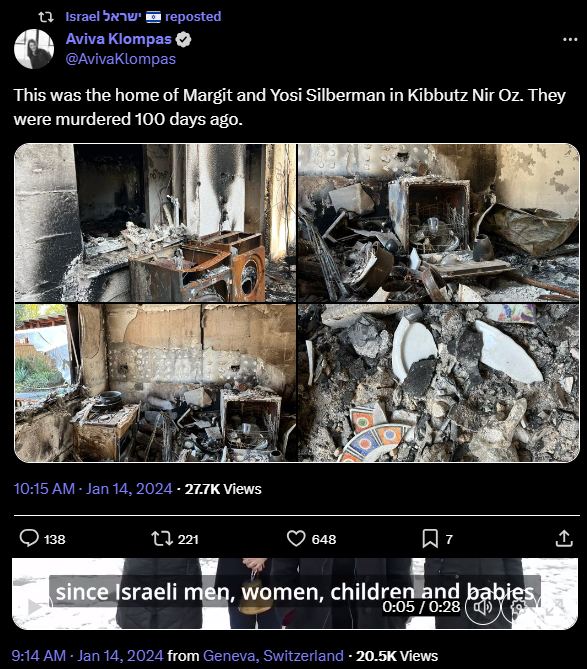Bookmark the post with the bookmark icon

[x=430, y=538]
